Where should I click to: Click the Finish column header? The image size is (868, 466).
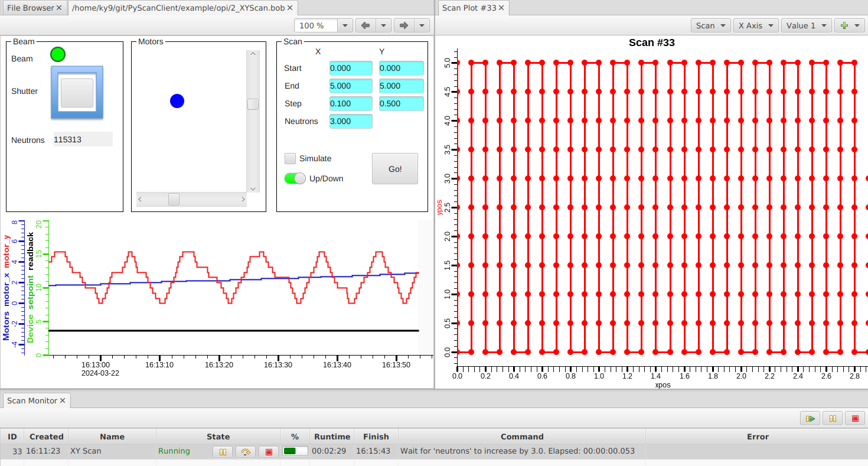coord(376,436)
